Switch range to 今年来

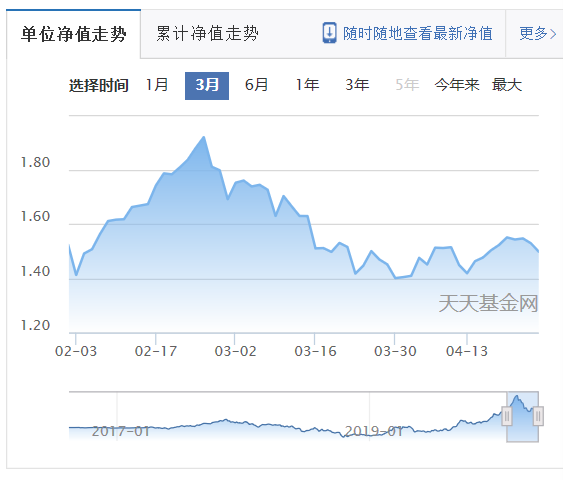[457, 85]
